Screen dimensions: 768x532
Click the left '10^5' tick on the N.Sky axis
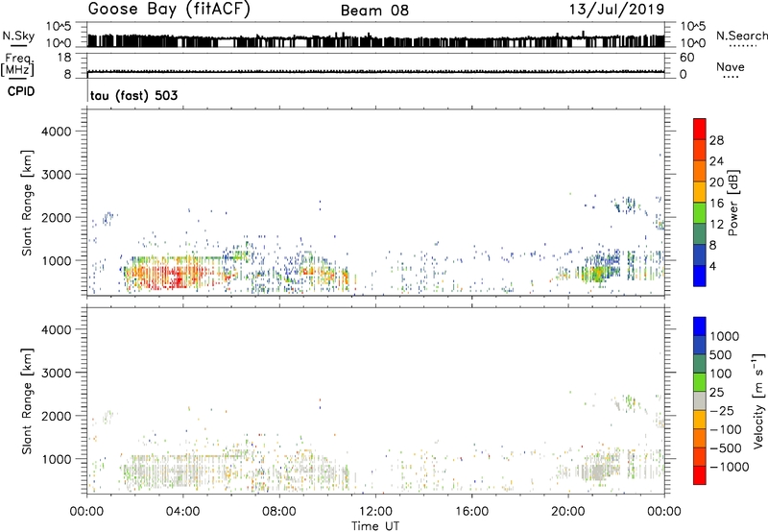click(x=59, y=26)
